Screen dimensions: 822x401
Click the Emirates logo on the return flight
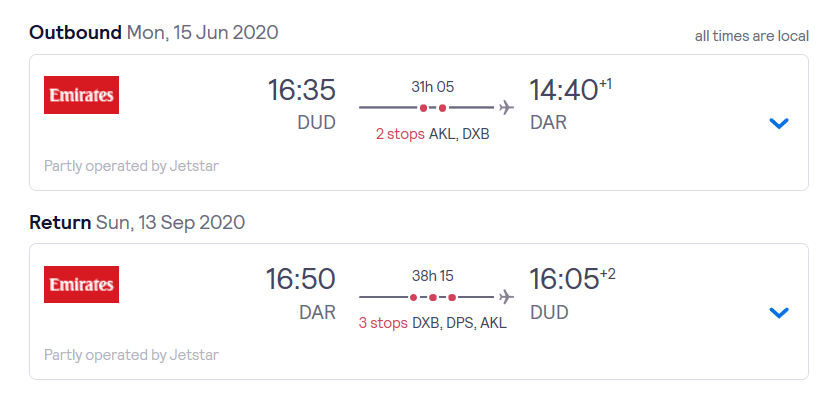82,284
